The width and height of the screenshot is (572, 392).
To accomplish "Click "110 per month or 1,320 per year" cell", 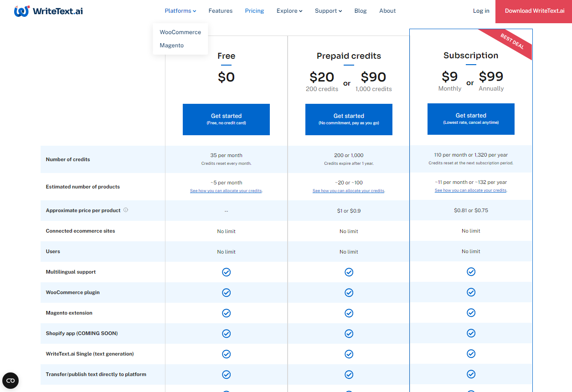I will coord(471,155).
